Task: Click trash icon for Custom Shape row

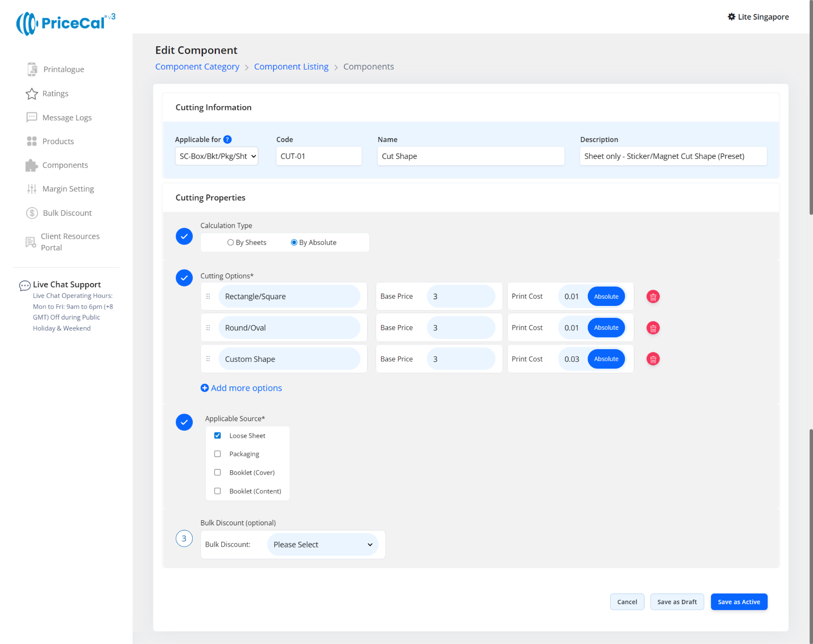Action: pyautogui.click(x=653, y=359)
